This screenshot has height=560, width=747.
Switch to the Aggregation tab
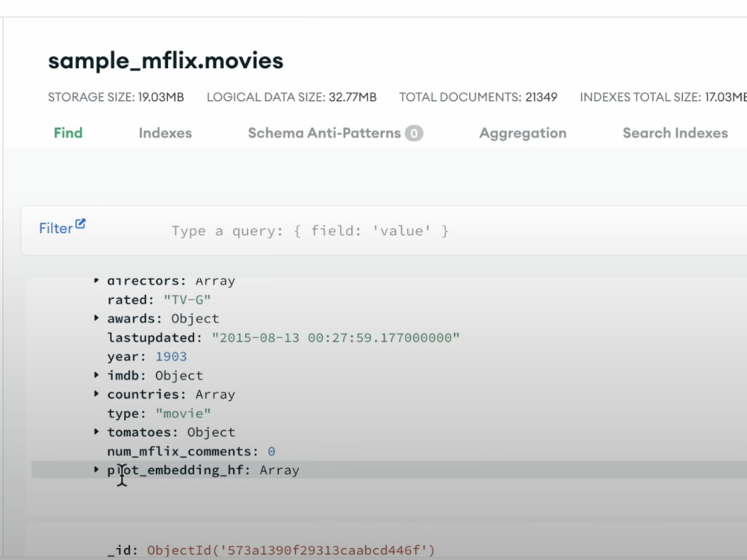523,133
